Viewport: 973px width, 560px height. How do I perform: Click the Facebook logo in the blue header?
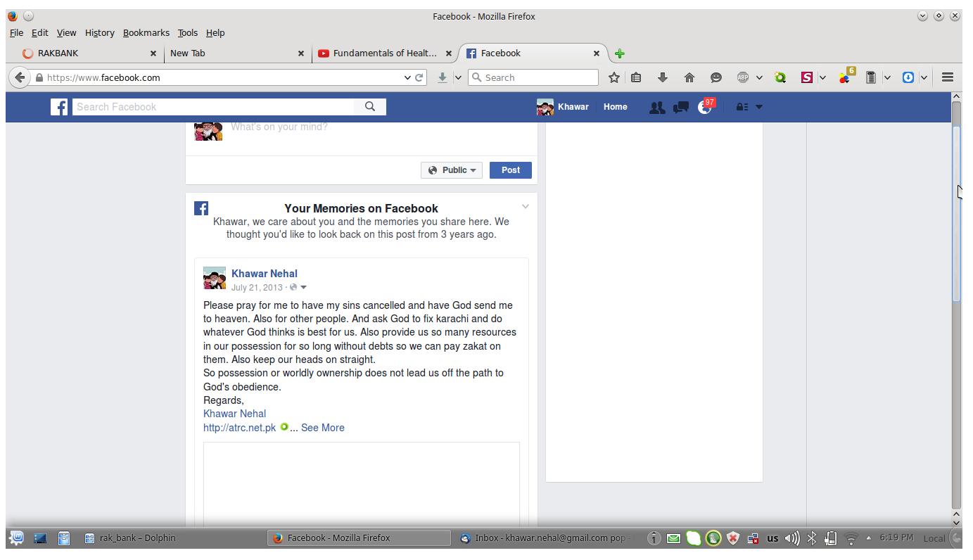(x=59, y=107)
